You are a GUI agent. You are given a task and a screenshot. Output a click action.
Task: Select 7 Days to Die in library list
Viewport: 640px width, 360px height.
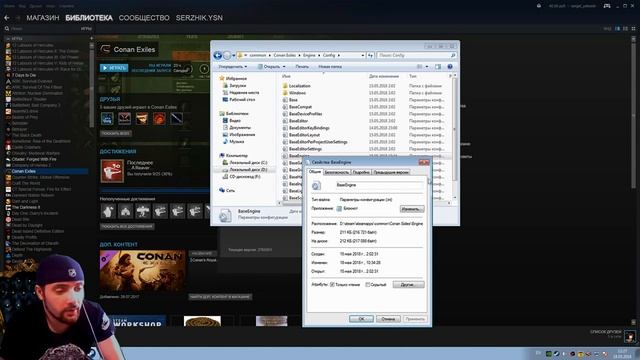click(x=24, y=75)
